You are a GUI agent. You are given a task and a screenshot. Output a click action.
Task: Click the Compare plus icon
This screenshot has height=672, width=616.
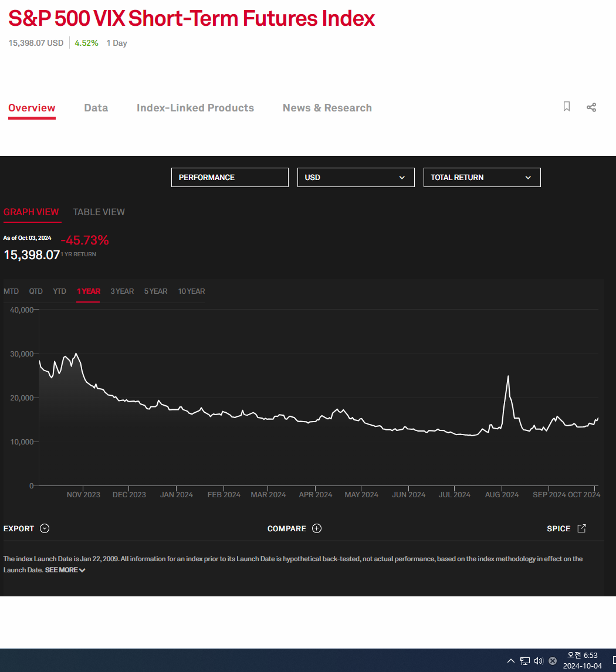(x=317, y=528)
